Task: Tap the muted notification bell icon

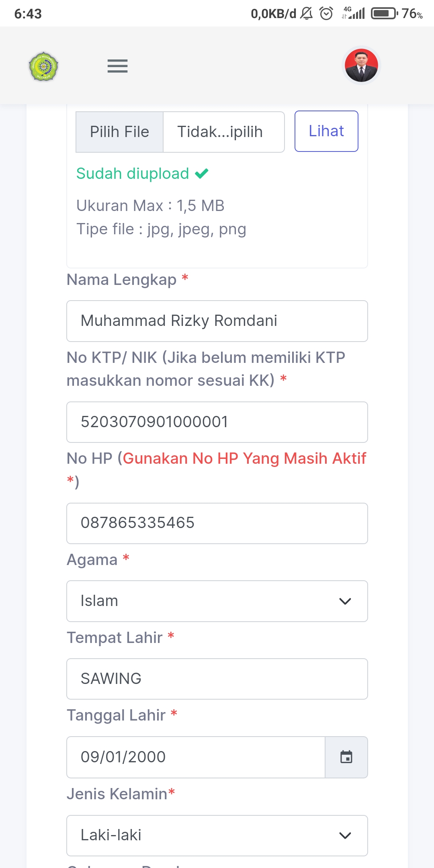Action: [x=306, y=14]
